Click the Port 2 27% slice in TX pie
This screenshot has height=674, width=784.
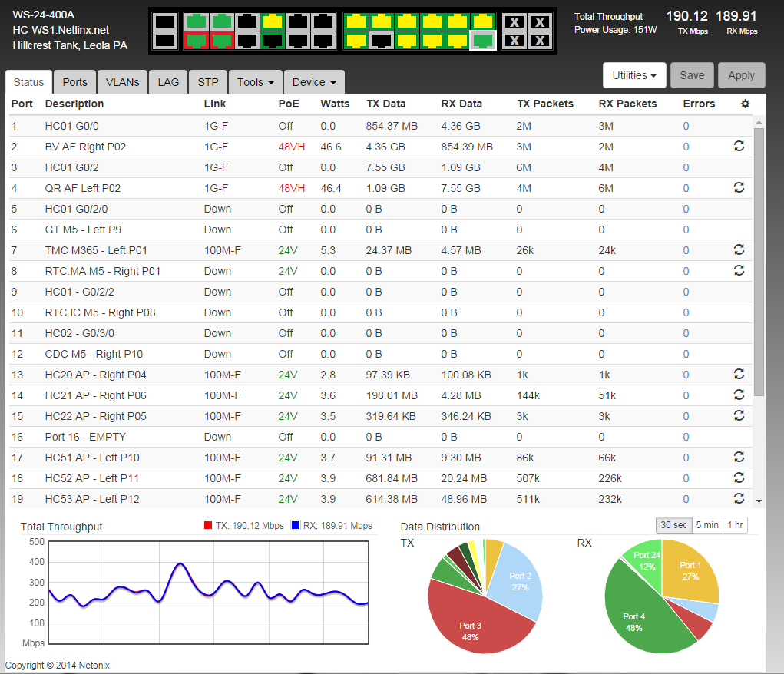(520, 580)
